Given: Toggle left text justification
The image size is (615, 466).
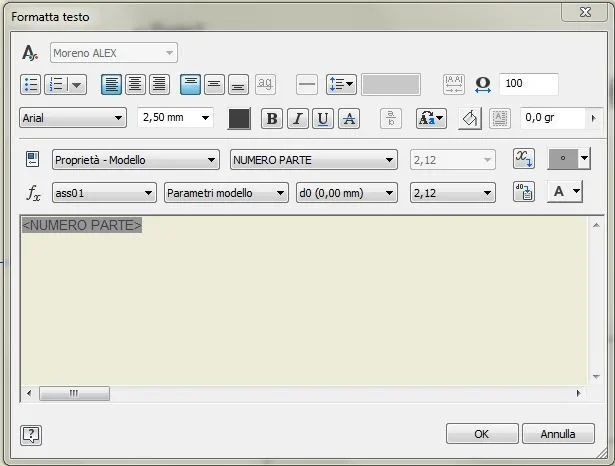Looking at the screenshot, I should 111,84.
